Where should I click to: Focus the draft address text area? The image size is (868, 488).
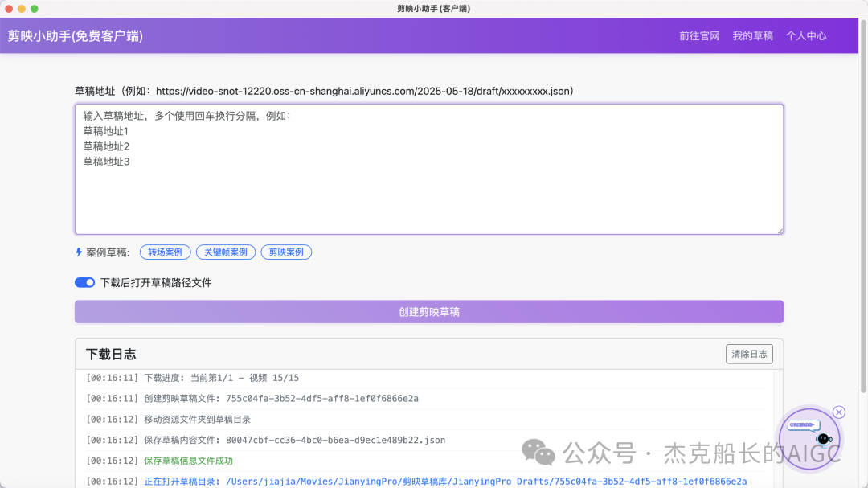pyautogui.click(x=429, y=169)
